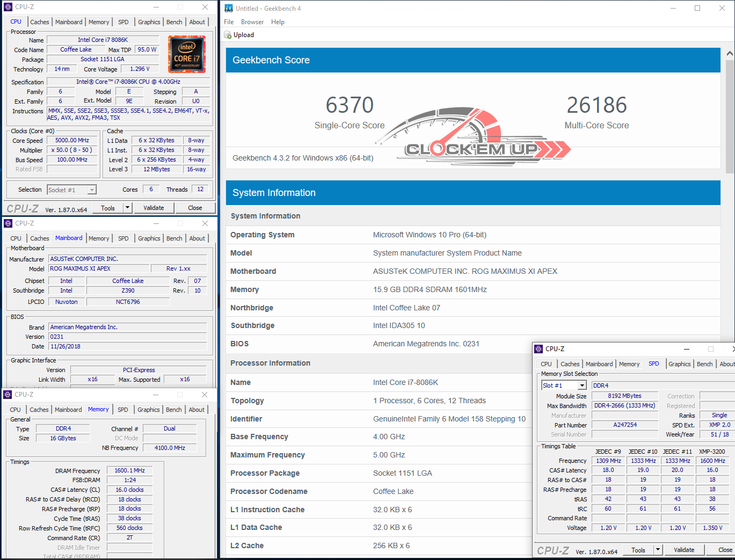The image size is (735, 560).
Task: Click the Geekbench vertical scrollbar up arrow
Action: coord(730,54)
